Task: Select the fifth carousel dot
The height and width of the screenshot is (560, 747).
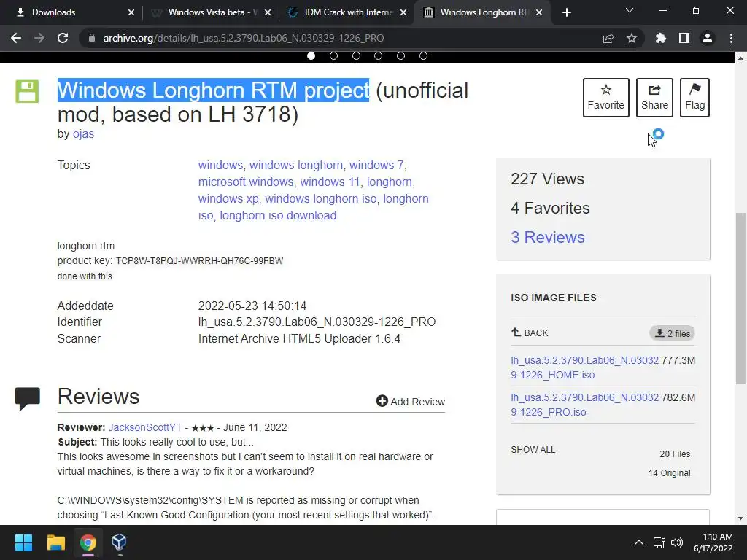Action: [x=400, y=55]
